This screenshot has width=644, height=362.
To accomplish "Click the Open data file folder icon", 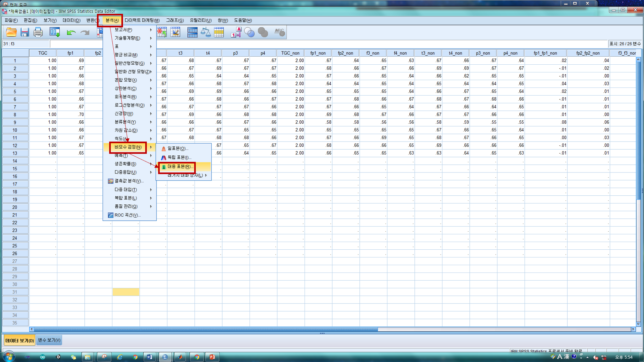I will pyautogui.click(x=11, y=32).
